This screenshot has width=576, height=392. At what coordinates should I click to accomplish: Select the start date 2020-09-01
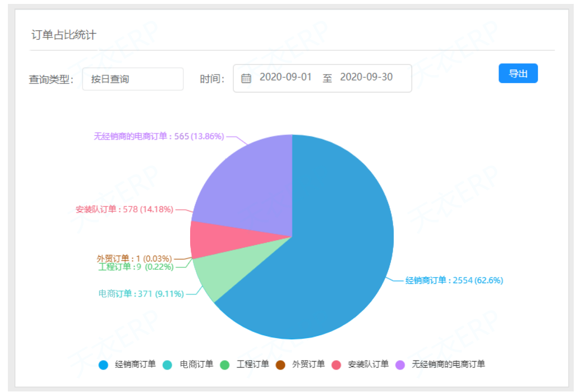(285, 77)
